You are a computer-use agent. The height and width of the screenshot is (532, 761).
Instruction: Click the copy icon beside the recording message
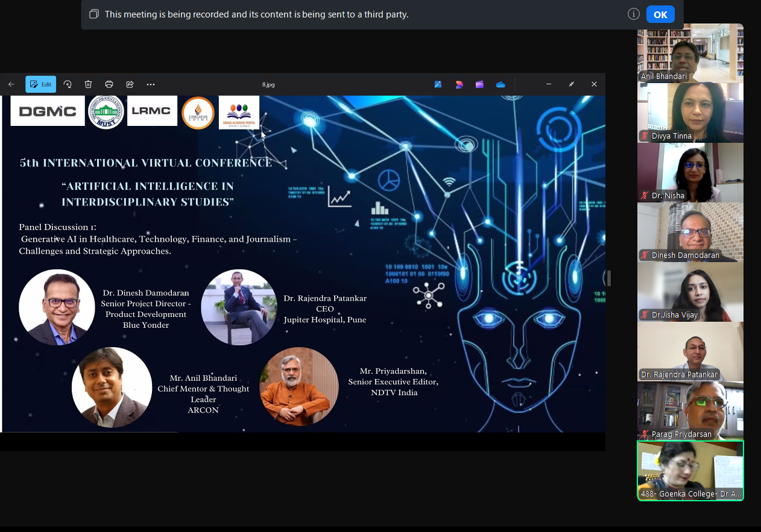93,14
